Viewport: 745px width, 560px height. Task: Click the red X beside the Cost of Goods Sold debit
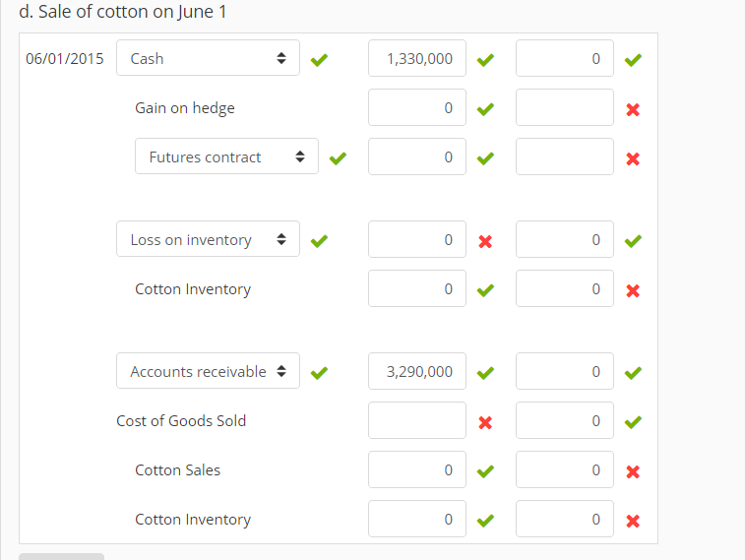click(x=485, y=422)
